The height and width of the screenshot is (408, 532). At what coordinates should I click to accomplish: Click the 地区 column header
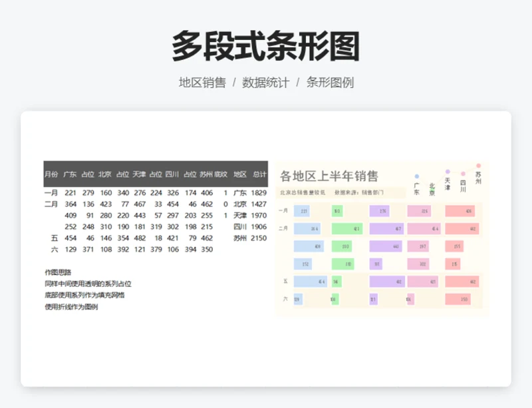(240, 174)
